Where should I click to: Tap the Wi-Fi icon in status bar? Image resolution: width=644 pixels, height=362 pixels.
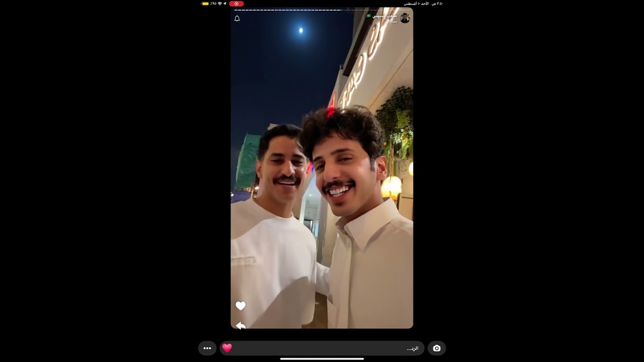point(219,4)
